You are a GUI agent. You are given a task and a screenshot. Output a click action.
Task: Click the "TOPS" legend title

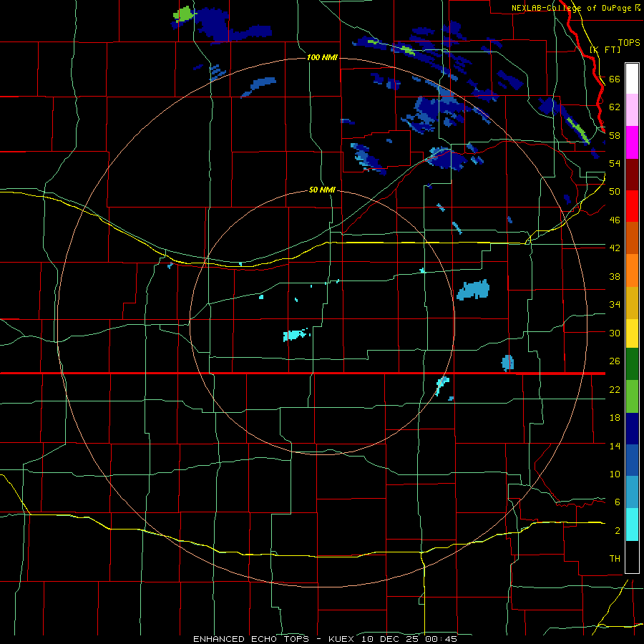[x=629, y=42]
